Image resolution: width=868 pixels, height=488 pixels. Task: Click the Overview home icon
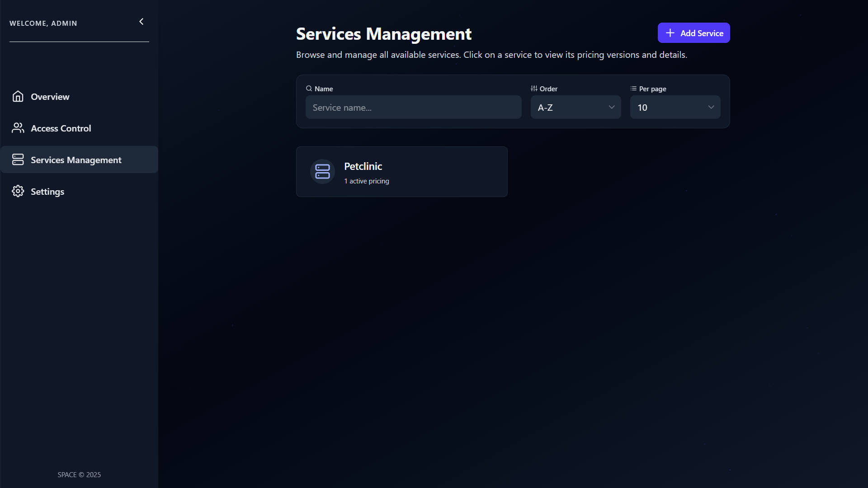[18, 96]
